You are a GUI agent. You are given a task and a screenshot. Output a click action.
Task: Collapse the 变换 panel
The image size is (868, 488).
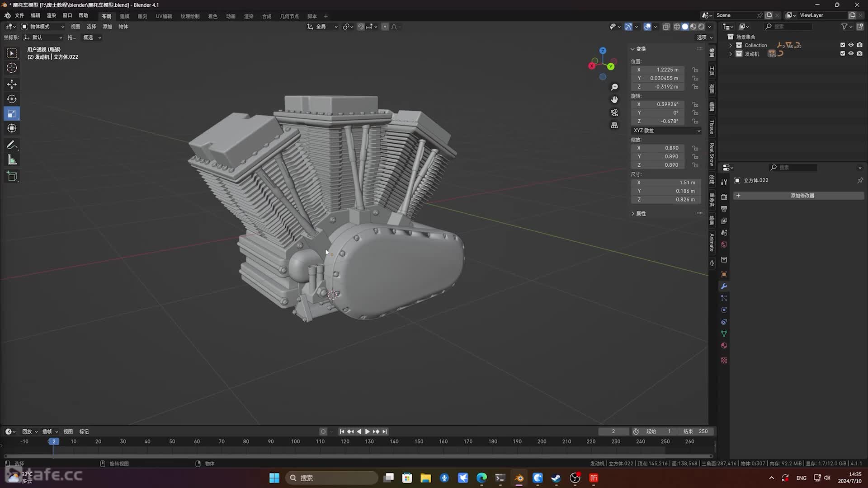pos(638,49)
